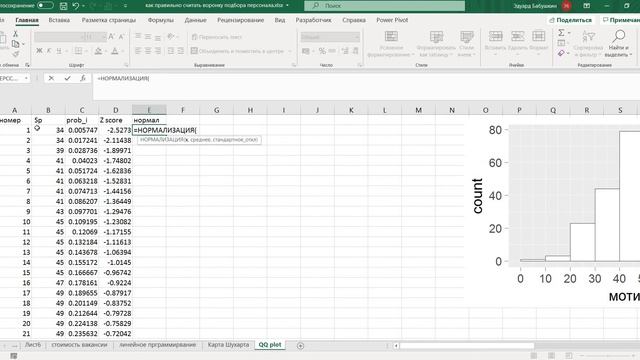Go to the Данные tab
Viewport: 640px width, 360px height.
click(x=196, y=20)
